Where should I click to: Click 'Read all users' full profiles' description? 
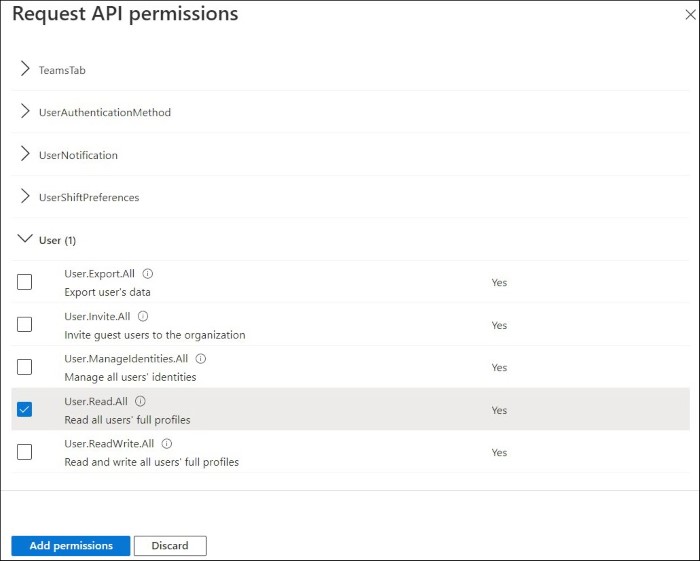pos(127,420)
